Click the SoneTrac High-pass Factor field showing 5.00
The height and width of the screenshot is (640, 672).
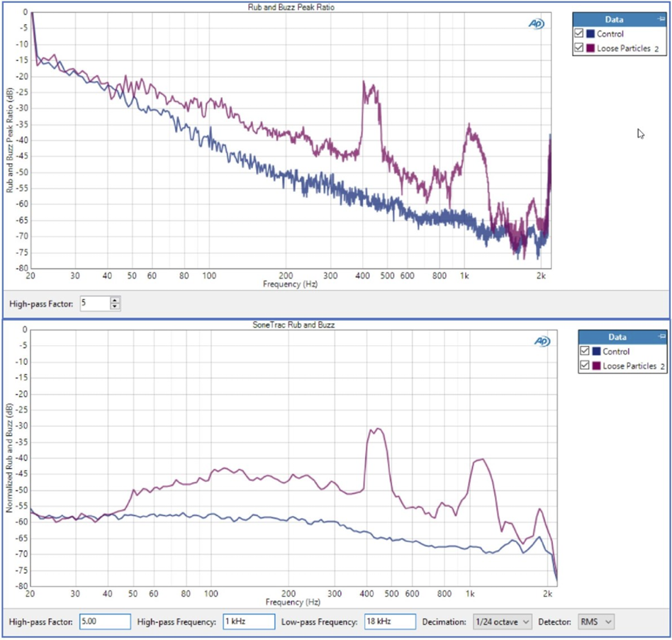(x=105, y=622)
